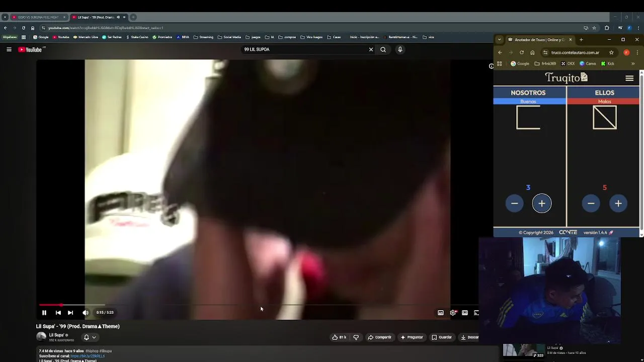Open the tab search dropdown in YouTube window

[x=5, y=17]
